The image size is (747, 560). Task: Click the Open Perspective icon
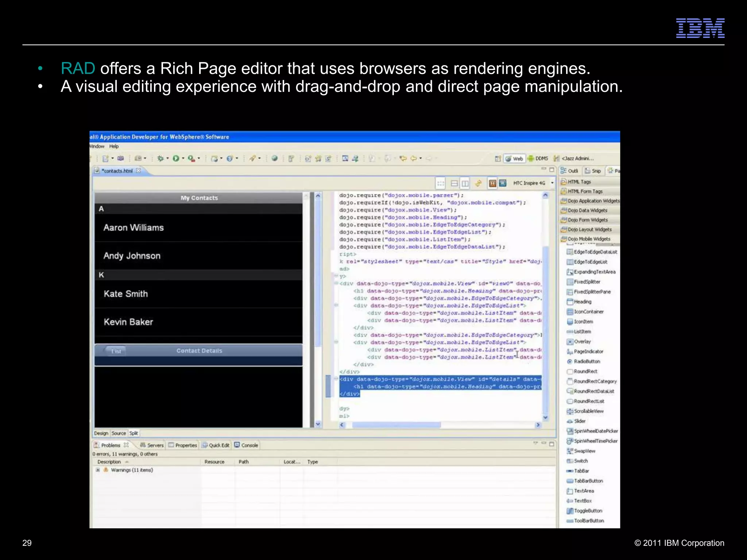pos(498,158)
